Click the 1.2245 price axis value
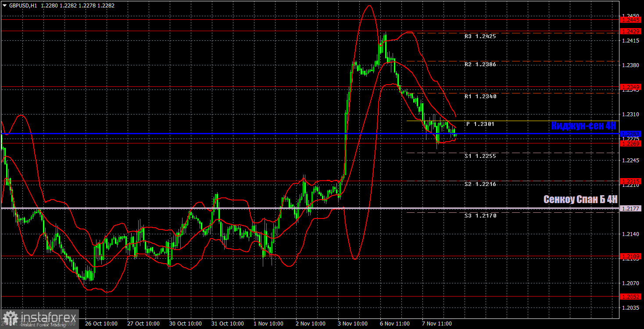 pyautogui.click(x=630, y=161)
